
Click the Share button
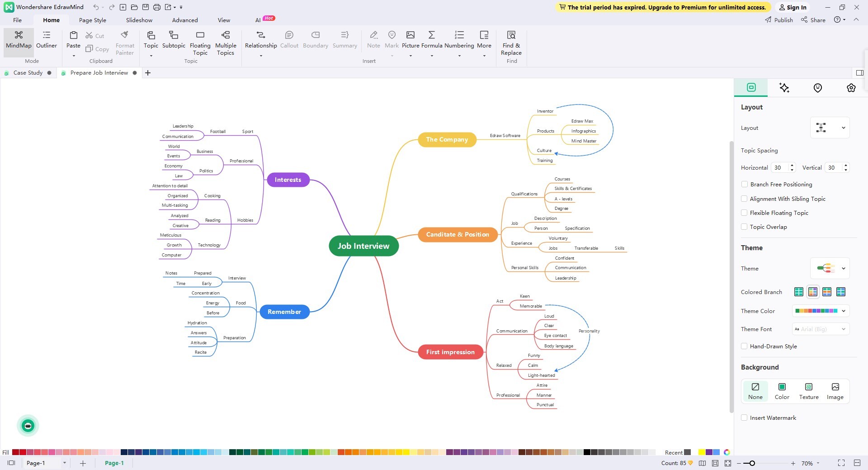tap(813, 20)
